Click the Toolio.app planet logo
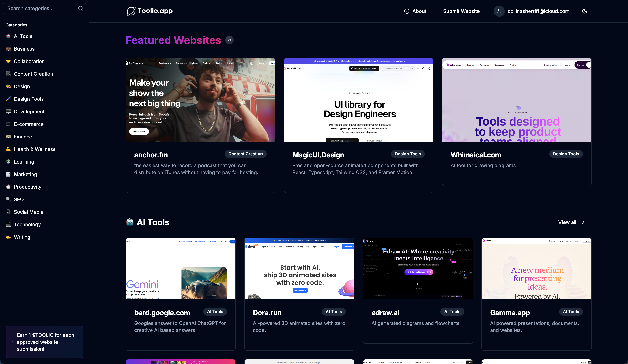The image size is (628, 364). coord(131,11)
